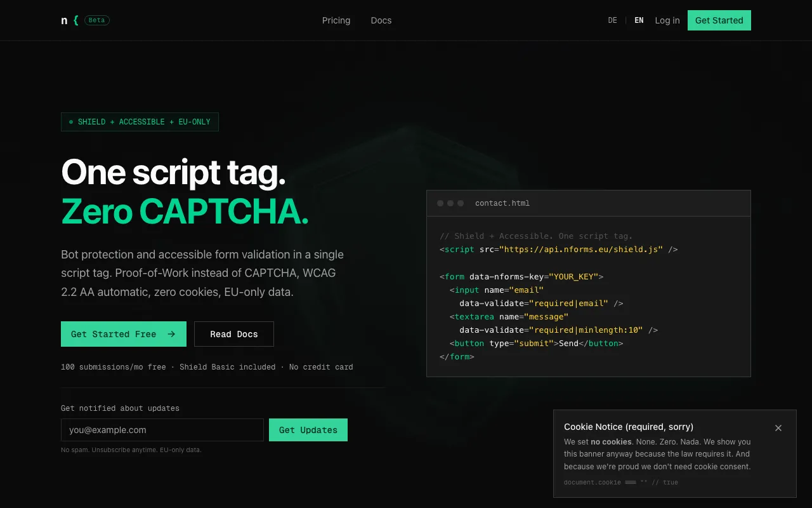This screenshot has height=508, width=812.
Task: Open the Pricing page
Action: [336, 20]
